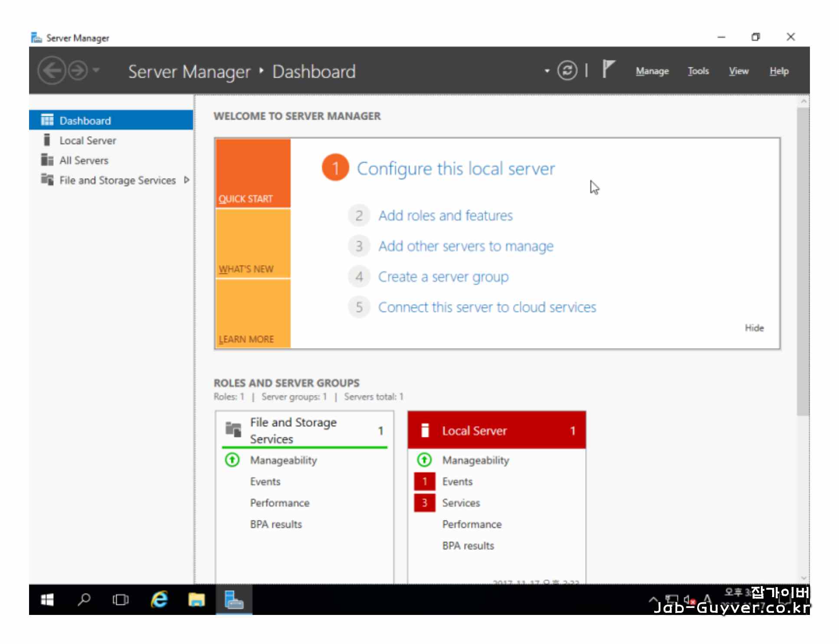
Task: Click the back navigation arrow
Action: pos(52,71)
